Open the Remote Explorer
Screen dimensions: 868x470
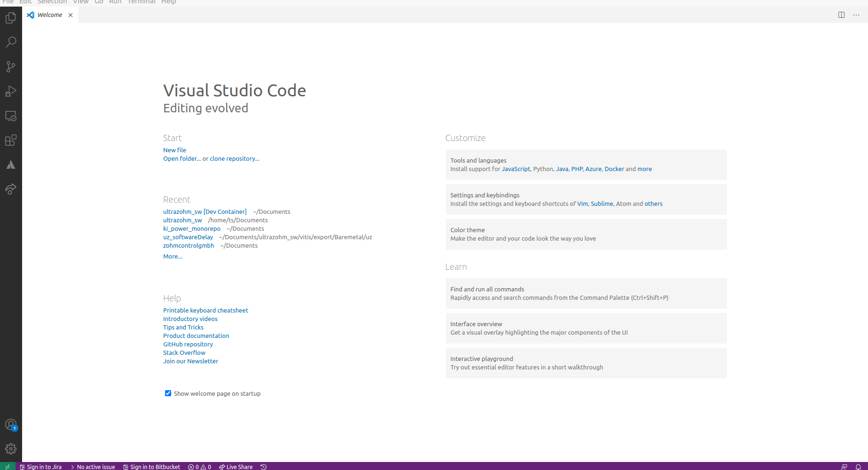(10, 116)
